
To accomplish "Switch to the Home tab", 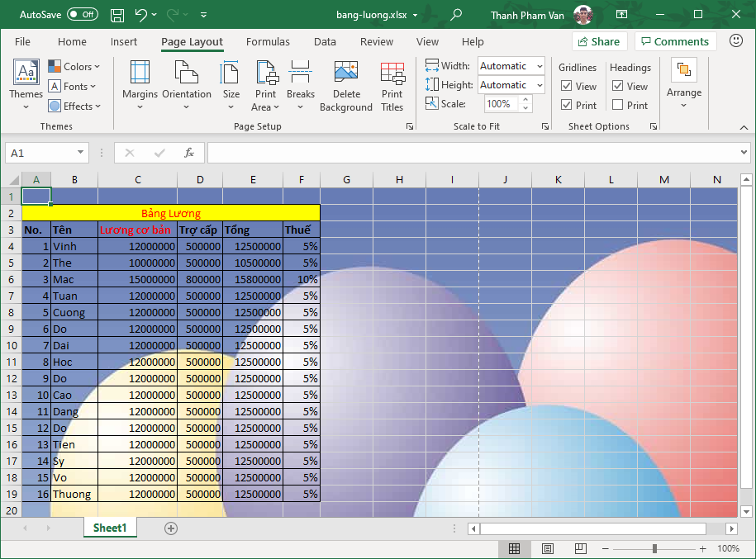I will (x=72, y=42).
